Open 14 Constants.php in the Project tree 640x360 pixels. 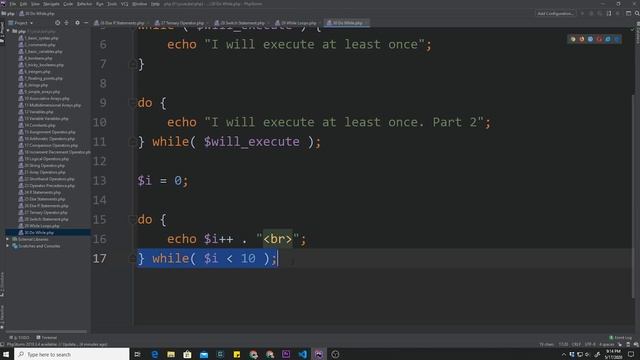[x=37, y=125]
